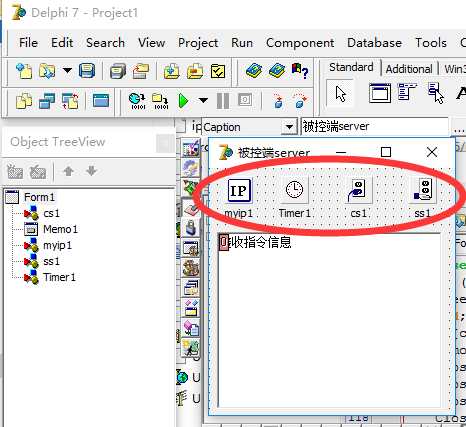This screenshot has width=466, height=427.
Task: Click Remove file from project icon
Action: pos(195,71)
